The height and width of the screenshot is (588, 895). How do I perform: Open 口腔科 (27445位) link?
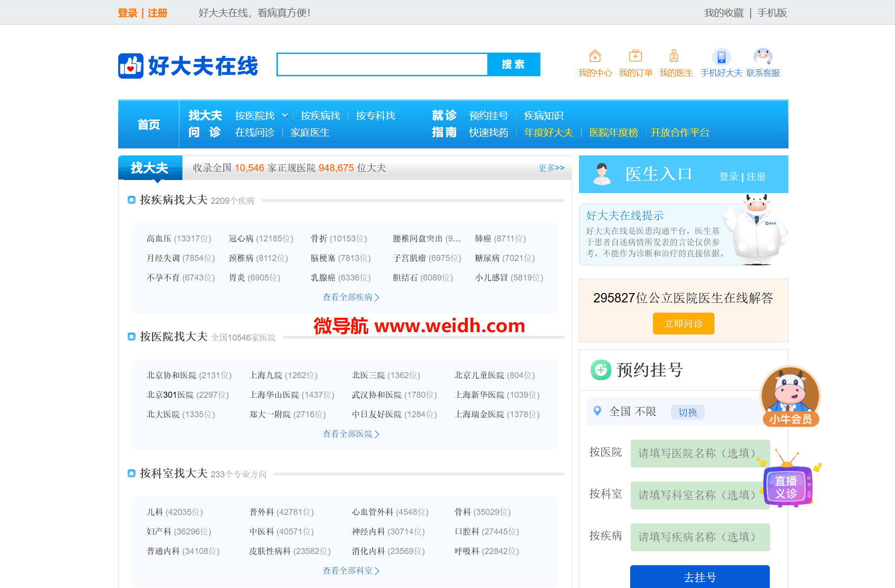487,531
